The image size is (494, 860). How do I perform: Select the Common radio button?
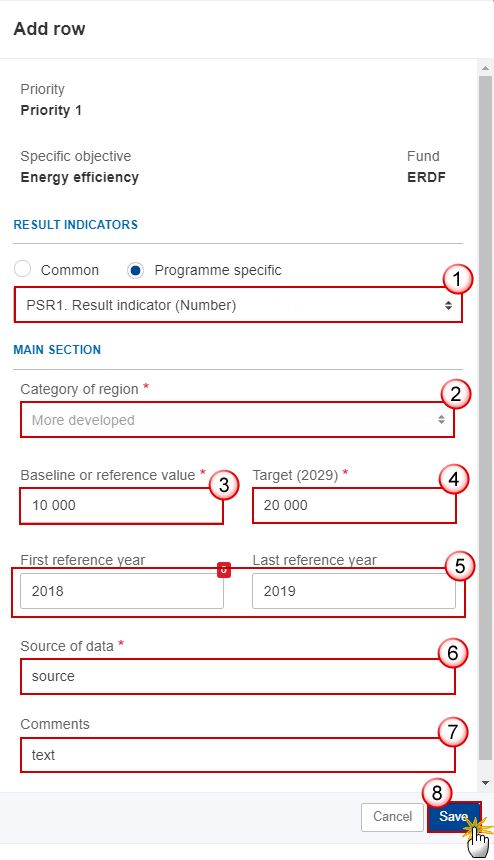[22, 269]
